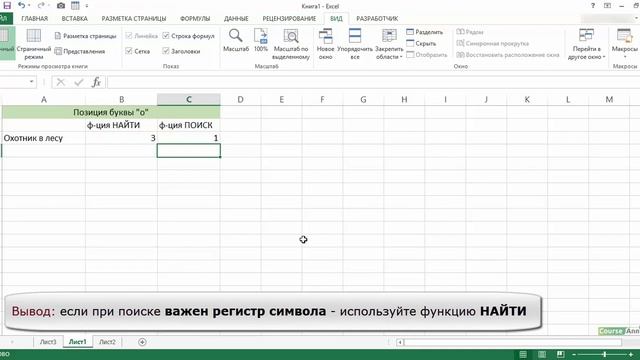The width and height of the screenshot is (640, 360).
Task: Switch to Страничный режим view
Action: click(x=33, y=44)
